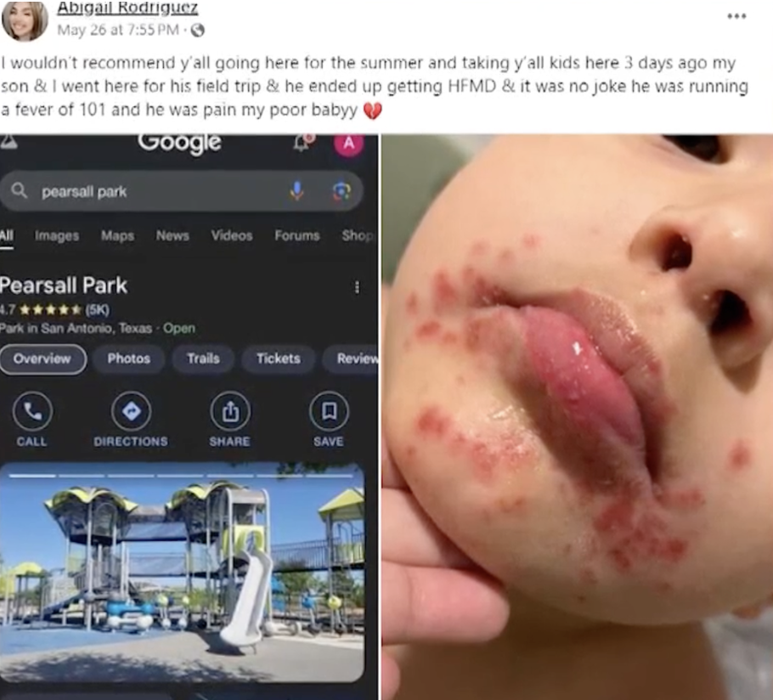Open the Google account avatar A
Screen dimensions: 773x700
[x=348, y=144]
